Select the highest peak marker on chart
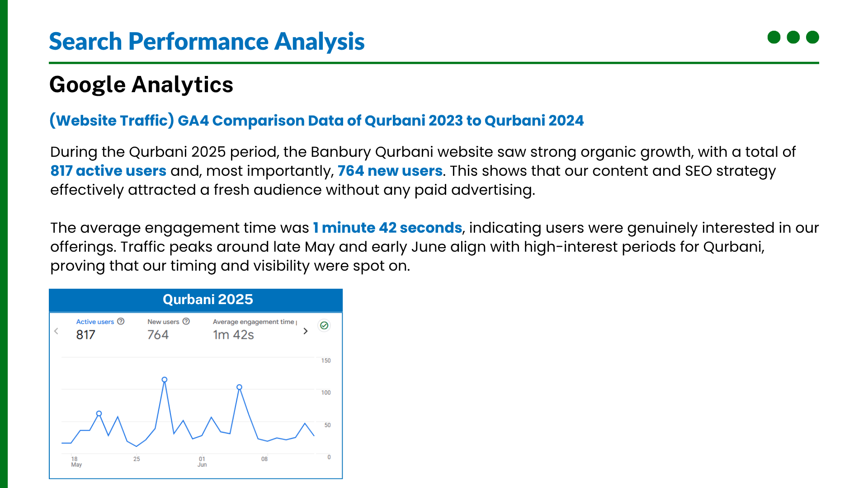Image resolution: width=868 pixels, height=488 pixels. point(165,380)
